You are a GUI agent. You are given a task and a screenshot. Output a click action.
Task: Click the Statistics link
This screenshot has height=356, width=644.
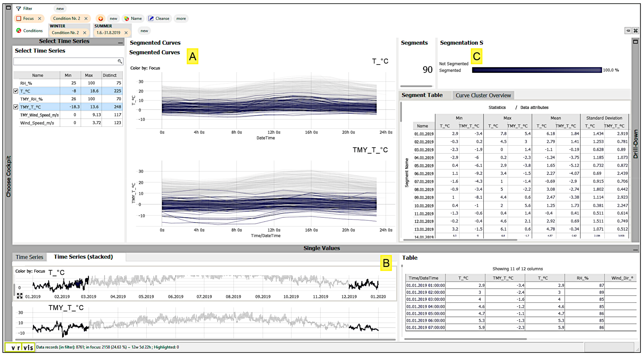click(497, 107)
